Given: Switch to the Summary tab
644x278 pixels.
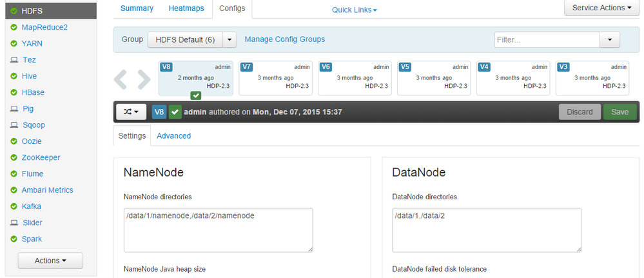Looking at the screenshot, I should (137, 8).
